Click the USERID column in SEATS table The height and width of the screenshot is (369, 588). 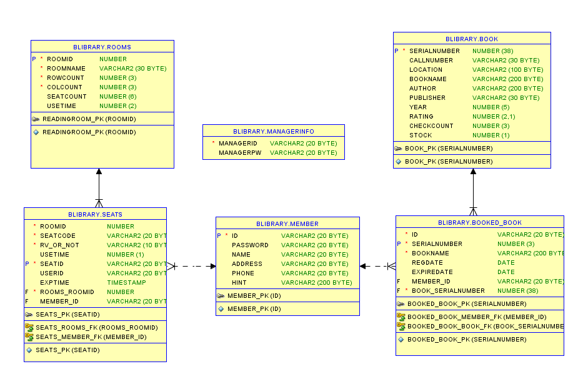point(52,273)
